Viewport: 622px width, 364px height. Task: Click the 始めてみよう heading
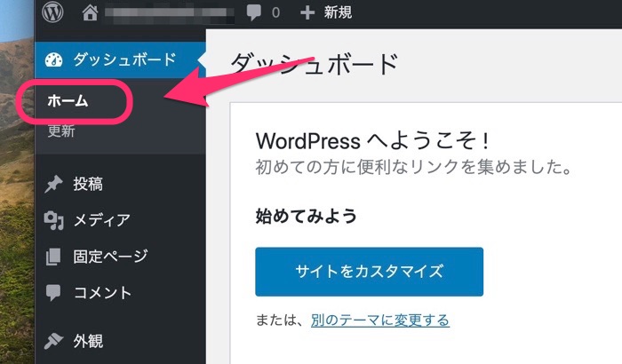coord(307,216)
